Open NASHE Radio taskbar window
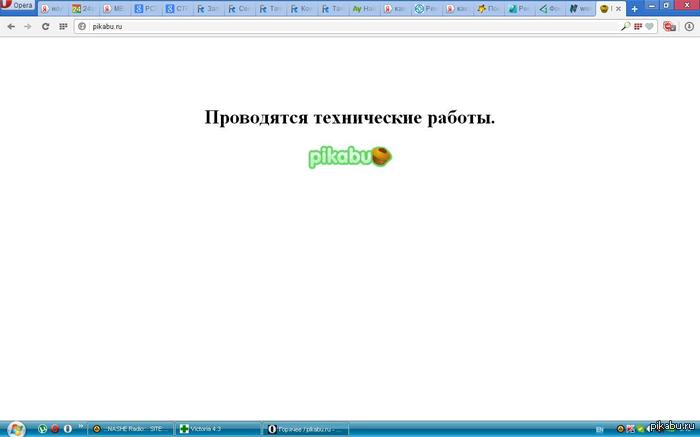The height and width of the screenshot is (437, 700). point(130,428)
